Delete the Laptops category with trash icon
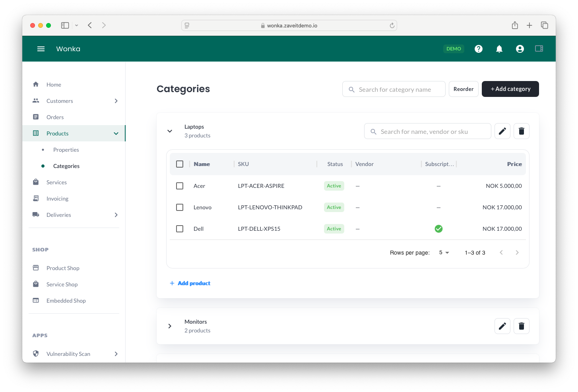This screenshot has width=578, height=392. point(522,131)
